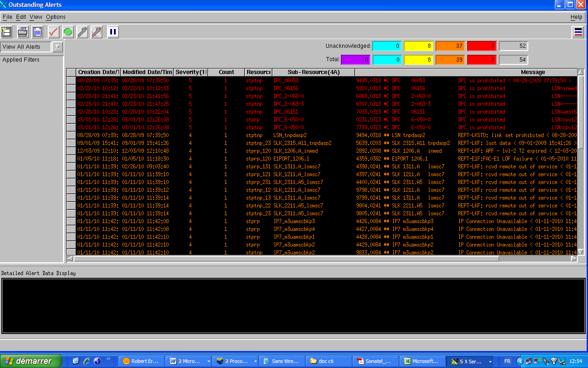Open the blue-lined document report icon
588x368 pixels.
(37, 32)
